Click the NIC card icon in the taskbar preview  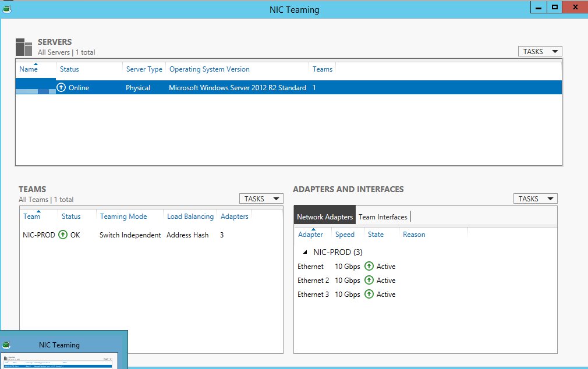6,345
